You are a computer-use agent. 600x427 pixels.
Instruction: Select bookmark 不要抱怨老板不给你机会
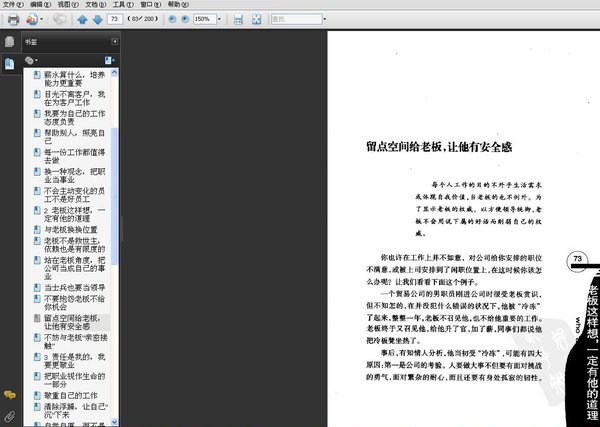pyautogui.click(x=74, y=303)
